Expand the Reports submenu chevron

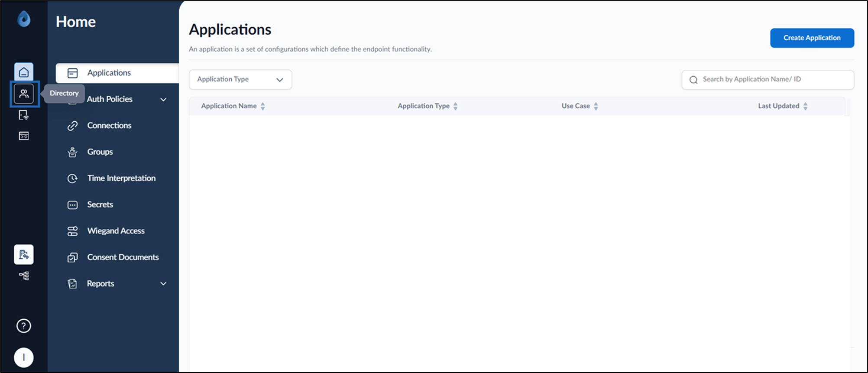point(163,284)
